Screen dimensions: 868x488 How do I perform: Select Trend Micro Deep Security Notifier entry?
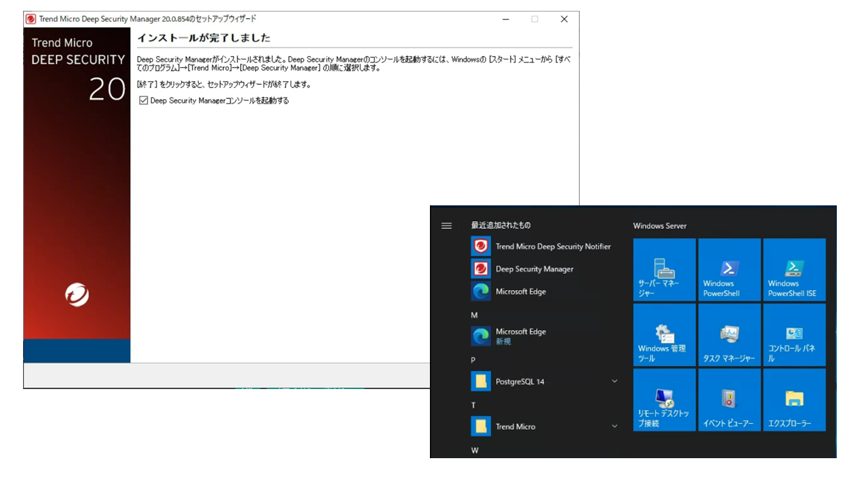553,246
